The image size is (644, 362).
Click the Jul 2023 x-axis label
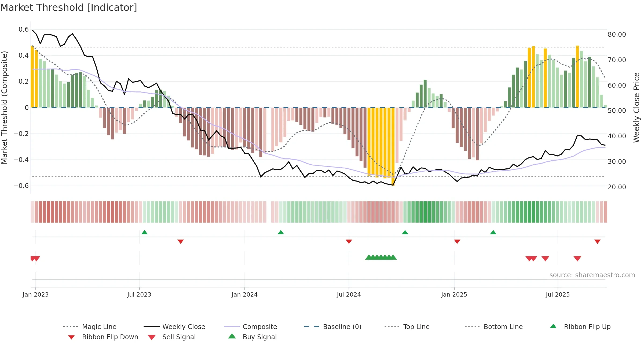(139, 295)
